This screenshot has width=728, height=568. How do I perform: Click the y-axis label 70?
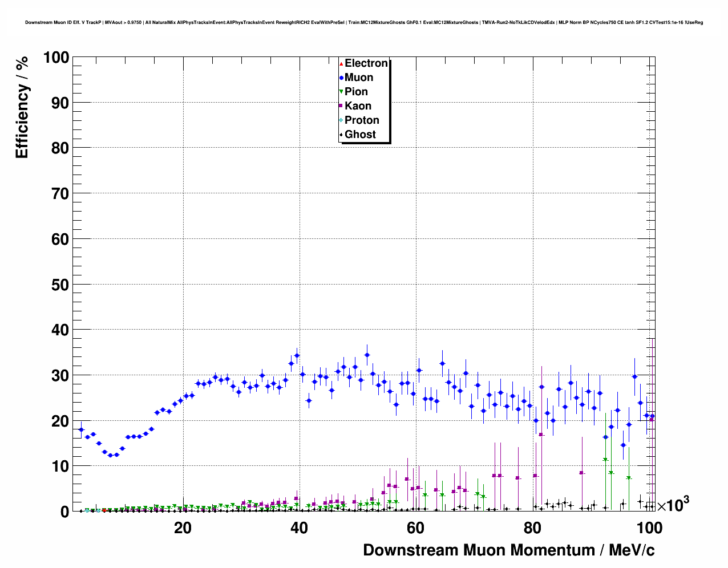[60, 194]
